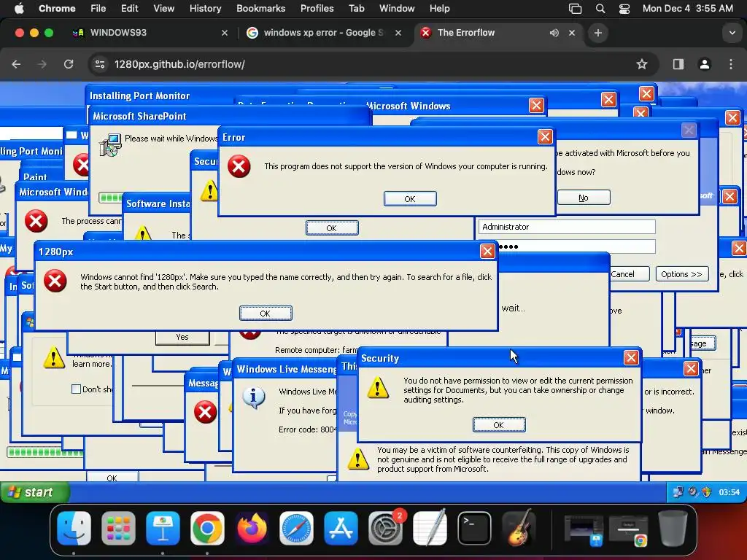Screen dimensions: 747x560
Task: Open the Trash in the Dock
Action: [x=672, y=528]
